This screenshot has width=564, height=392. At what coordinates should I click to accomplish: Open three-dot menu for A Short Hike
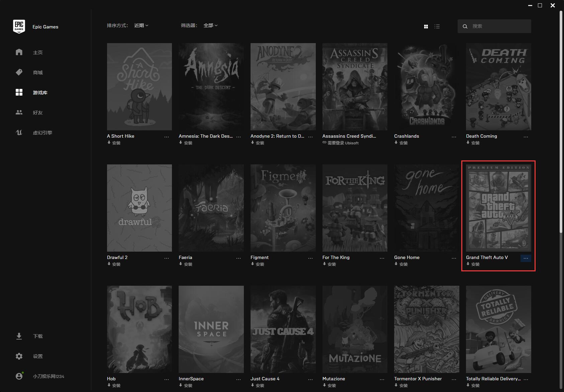(x=167, y=137)
